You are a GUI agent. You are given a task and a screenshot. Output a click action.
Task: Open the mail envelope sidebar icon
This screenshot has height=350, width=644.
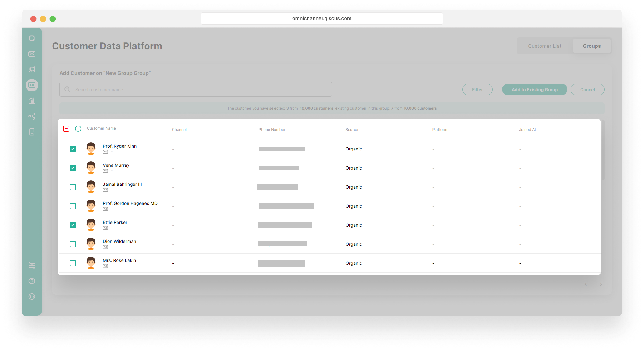[32, 54]
